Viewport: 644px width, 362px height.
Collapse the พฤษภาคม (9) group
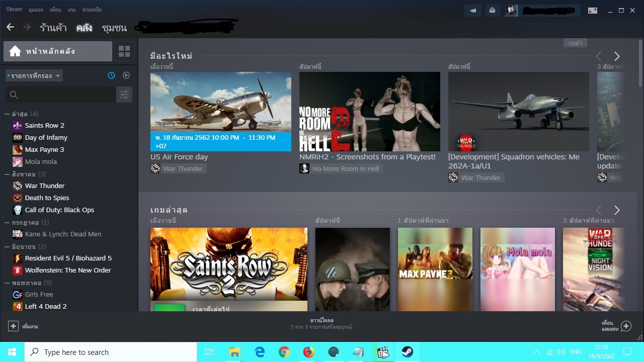point(7,283)
